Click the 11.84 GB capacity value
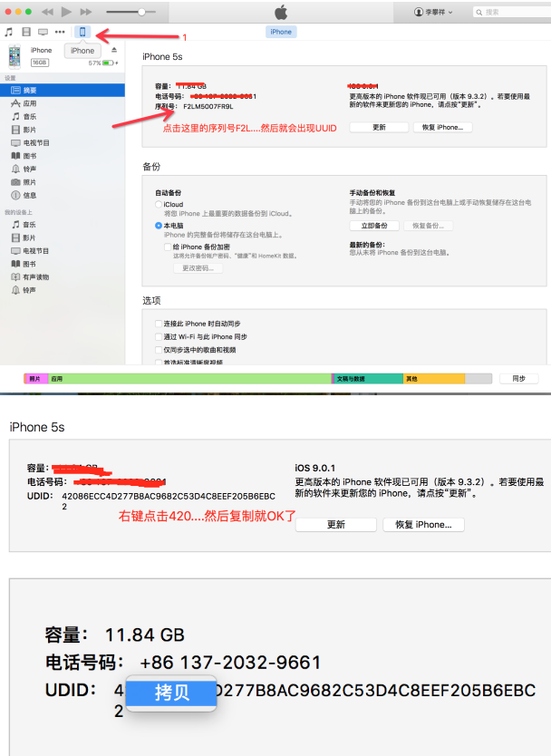551x756 pixels. (x=145, y=635)
